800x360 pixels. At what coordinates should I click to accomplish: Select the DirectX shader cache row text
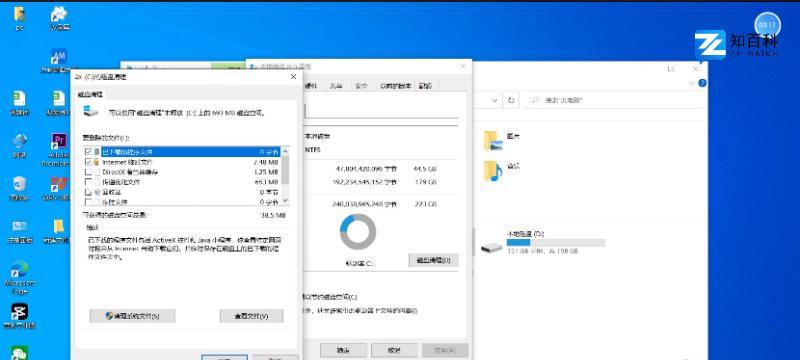pos(130,172)
